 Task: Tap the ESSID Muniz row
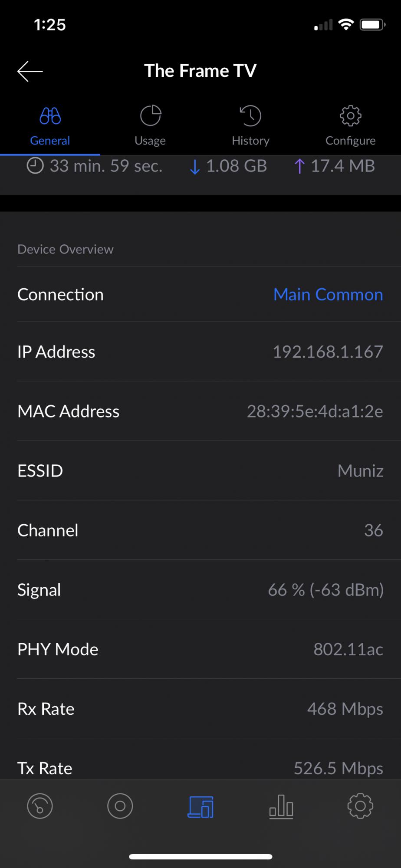point(200,471)
